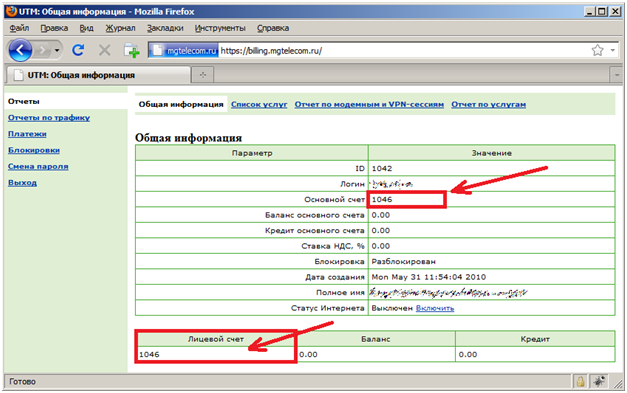
Task: Open Отчет по модемным и VPN-сессиям
Action: click(x=369, y=104)
